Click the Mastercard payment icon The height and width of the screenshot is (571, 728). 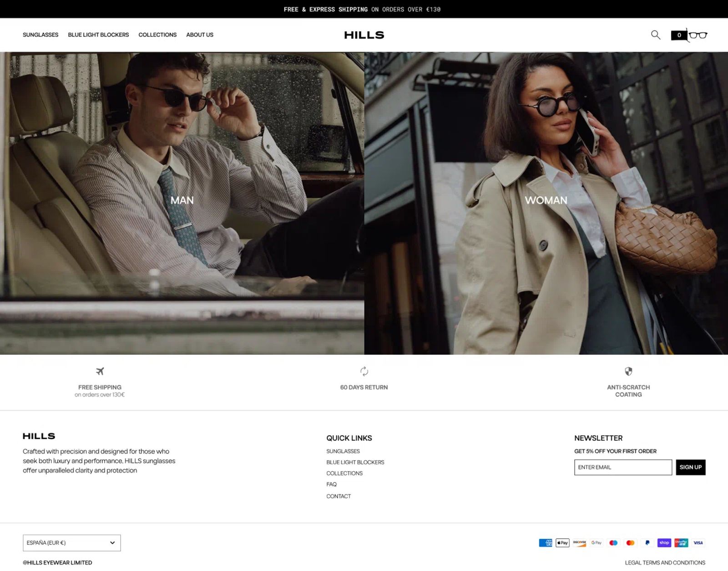click(630, 543)
